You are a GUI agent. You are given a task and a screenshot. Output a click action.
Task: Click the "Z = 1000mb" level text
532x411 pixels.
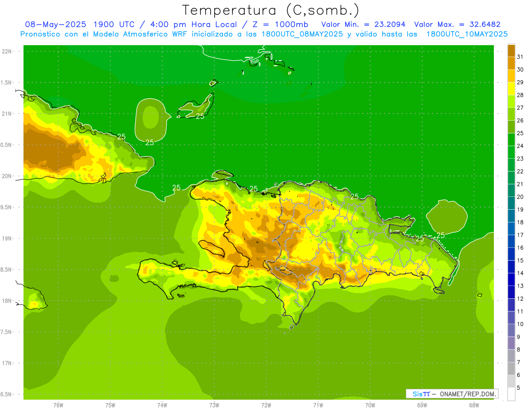(280, 24)
